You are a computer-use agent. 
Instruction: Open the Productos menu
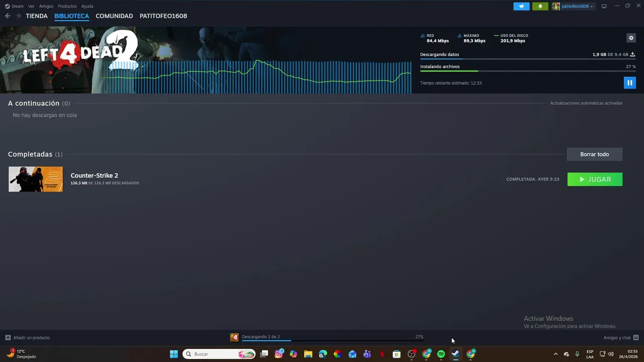pos(67,6)
